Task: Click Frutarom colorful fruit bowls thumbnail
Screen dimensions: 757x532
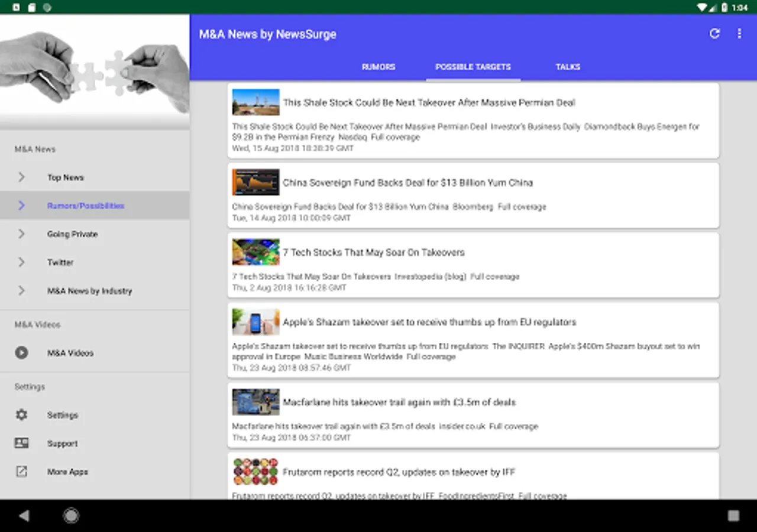Action: 255,472
